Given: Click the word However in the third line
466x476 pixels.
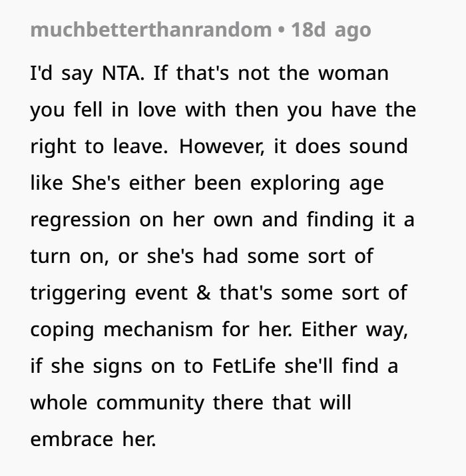Looking at the screenshot, I should point(222,146).
